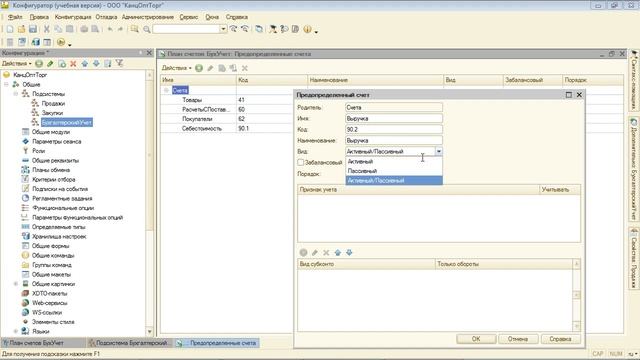Click the red Delete cross in Configuration panel
The width and height of the screenshot is (640, 360).
[x=73, y=64]
